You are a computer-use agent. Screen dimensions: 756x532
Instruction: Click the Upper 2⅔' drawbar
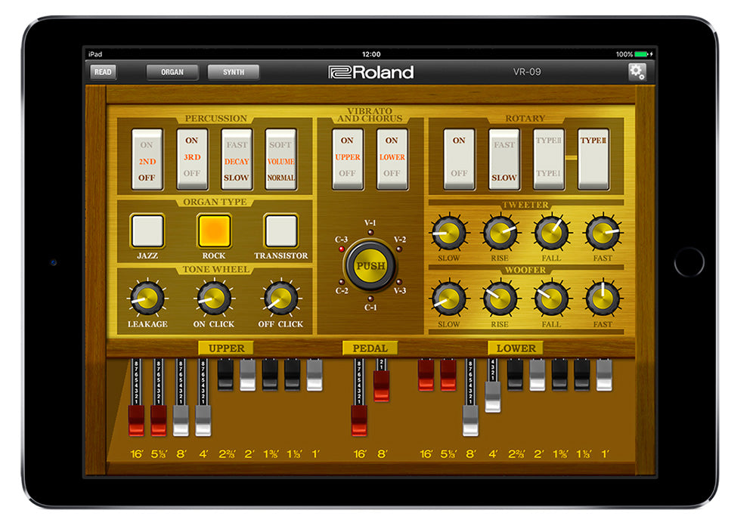point(225,374)
